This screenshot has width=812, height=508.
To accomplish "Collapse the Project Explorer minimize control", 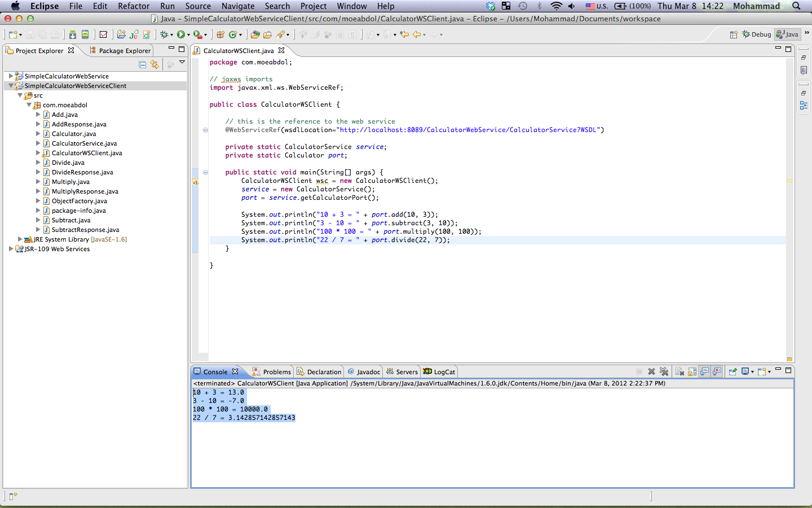I will coord(171,50).
